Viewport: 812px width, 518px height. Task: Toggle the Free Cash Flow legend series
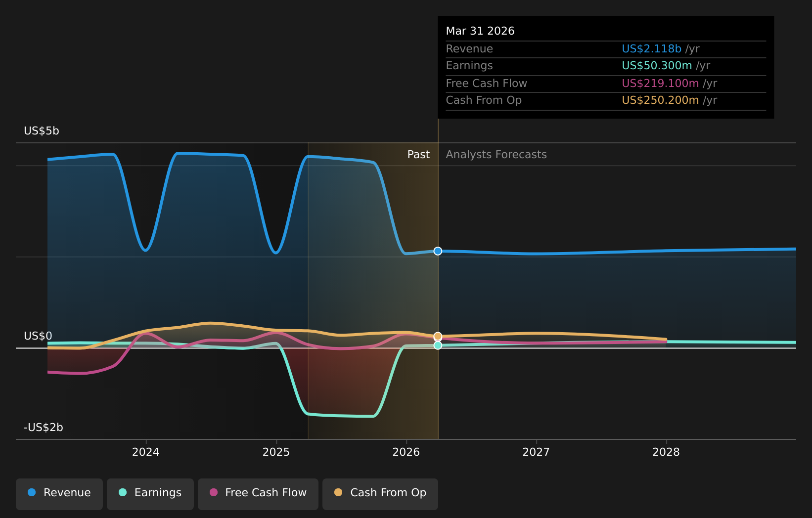[258, 494]
